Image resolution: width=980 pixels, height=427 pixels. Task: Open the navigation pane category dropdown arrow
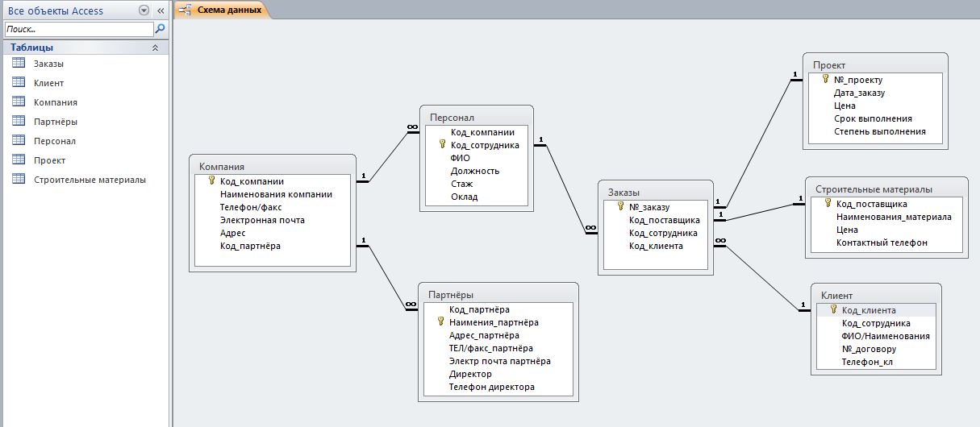point(144,10)
